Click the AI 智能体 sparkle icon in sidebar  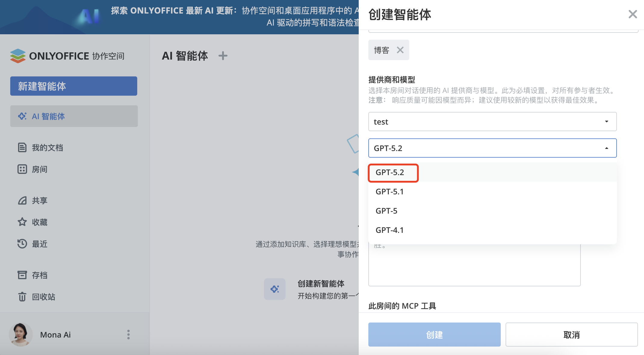click(x=22, y=116)
